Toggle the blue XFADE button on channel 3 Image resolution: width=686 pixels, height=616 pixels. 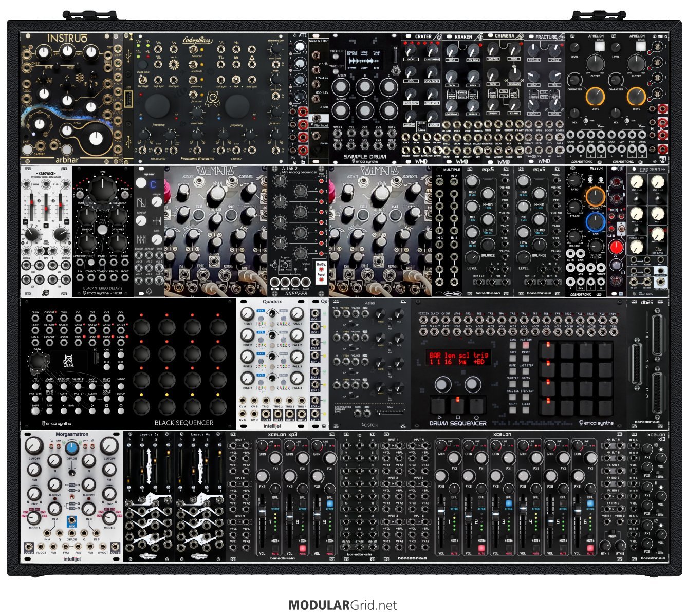tap(509, 504)
